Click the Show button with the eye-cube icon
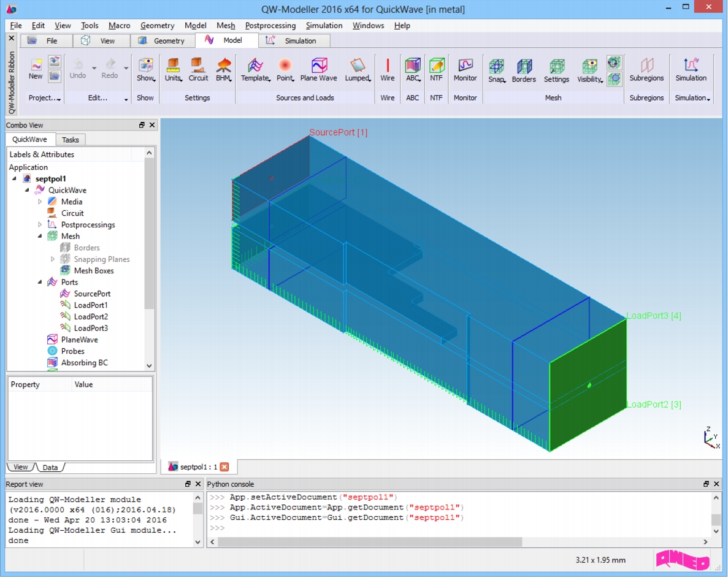The width and height of the screenshot is (728, 578). click(x=145, y=70)
